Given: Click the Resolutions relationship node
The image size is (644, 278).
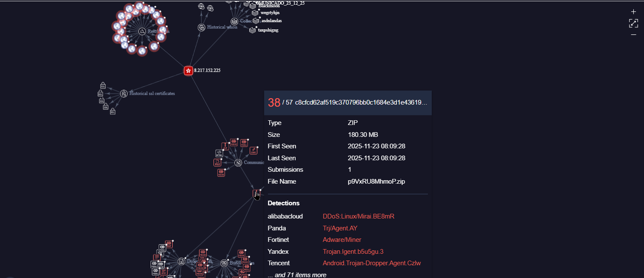Looking at the screenshot, I should 142,31.
